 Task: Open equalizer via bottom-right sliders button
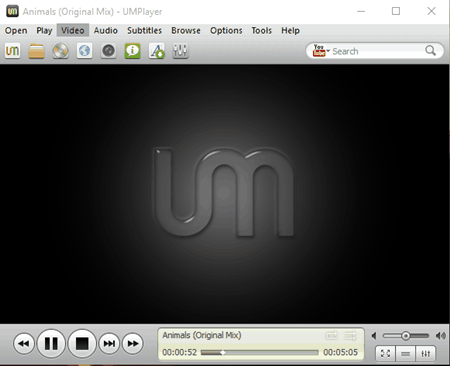point(426,354)
